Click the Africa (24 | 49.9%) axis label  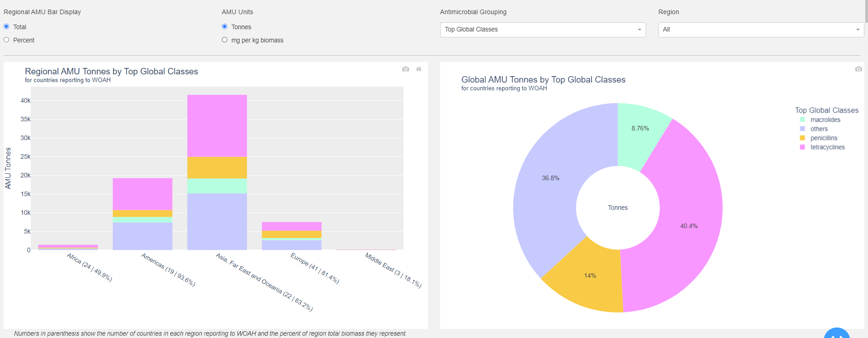point(89,267)
